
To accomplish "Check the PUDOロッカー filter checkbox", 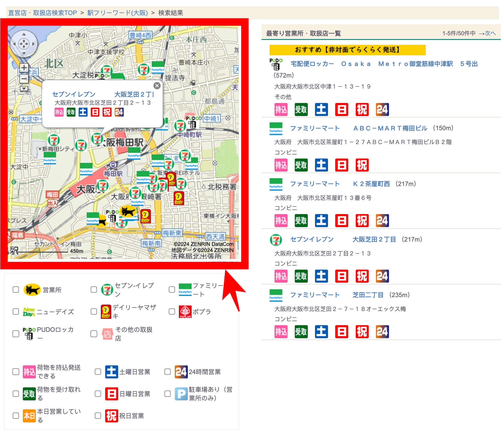I will pos(16,334).
